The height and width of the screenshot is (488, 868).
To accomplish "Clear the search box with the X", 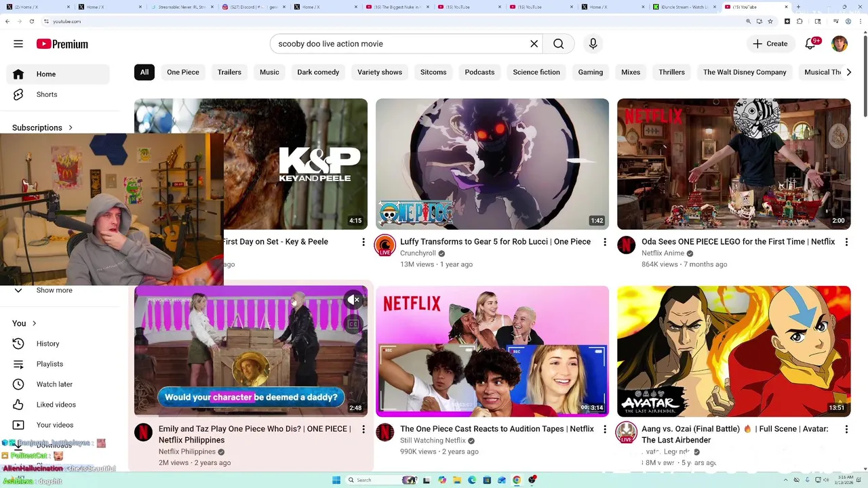I will 534,44.
